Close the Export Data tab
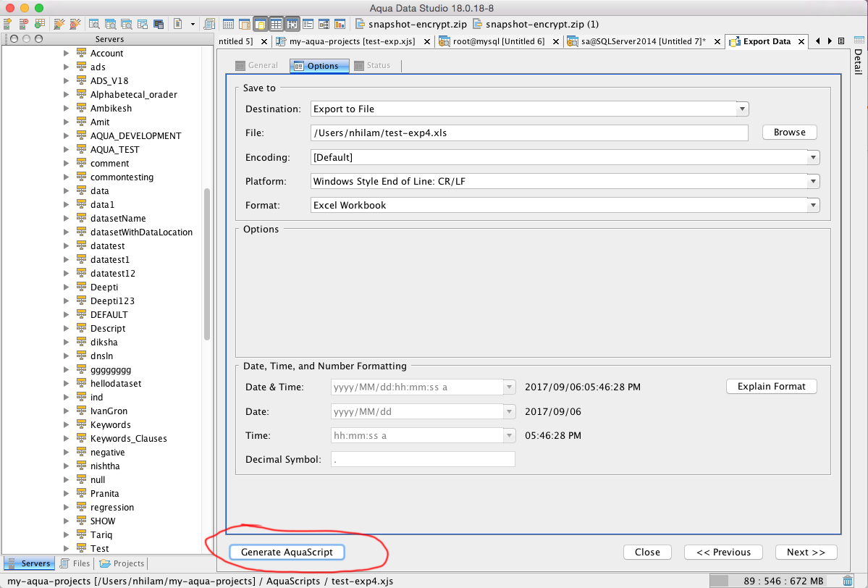The height and width of the screenshot is (588, 868). pos(801,41)
